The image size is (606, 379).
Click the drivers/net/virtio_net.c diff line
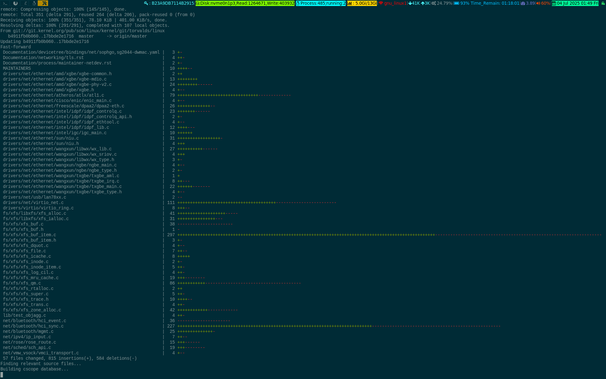pos(169,202)
